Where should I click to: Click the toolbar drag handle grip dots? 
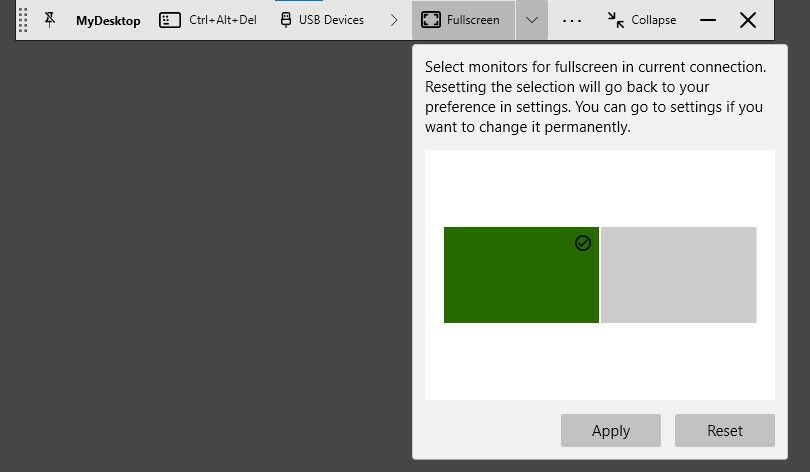tap(24, 20)
